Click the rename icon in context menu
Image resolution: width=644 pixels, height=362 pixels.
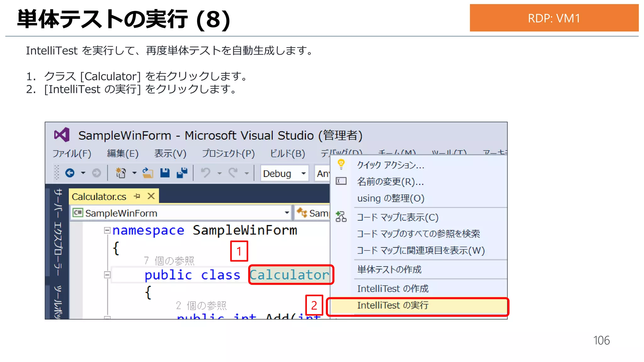tap(341, 181)
